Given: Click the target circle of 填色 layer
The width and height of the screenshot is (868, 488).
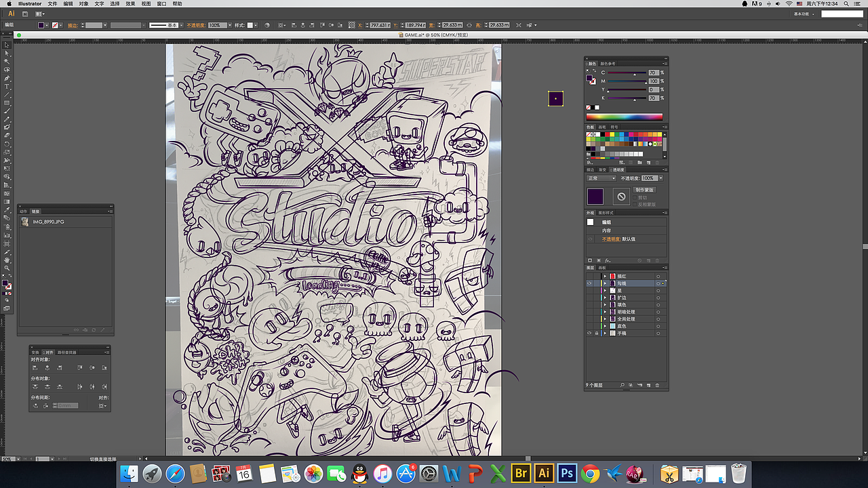Looking at the screenshot, I should tap(658, 305).
